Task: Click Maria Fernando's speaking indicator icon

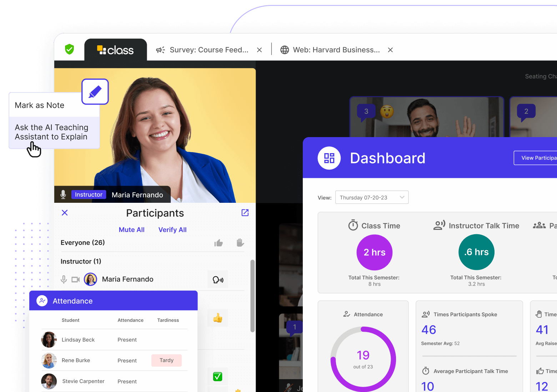Action: click(x=218, y=280)
